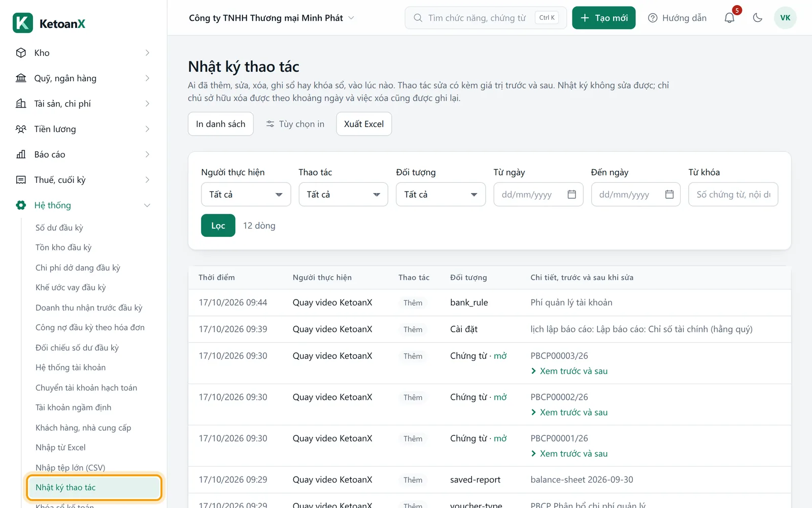Open the notifications bell icon

[x=729, y=18]
